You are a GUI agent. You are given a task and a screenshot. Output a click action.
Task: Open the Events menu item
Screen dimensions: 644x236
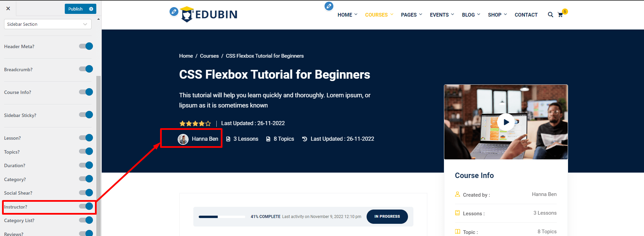pyautogui.click(x=442, y=15)
